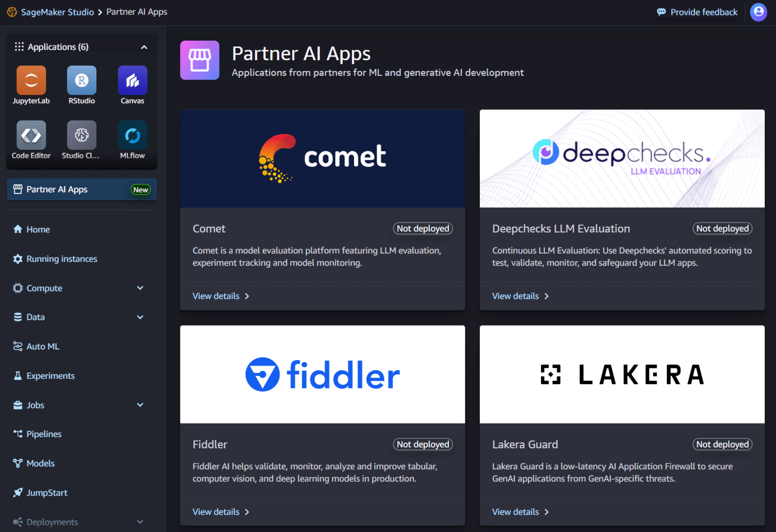Click the Comet card title
Viewport: 776px width, 532px height.
[209, 229]
